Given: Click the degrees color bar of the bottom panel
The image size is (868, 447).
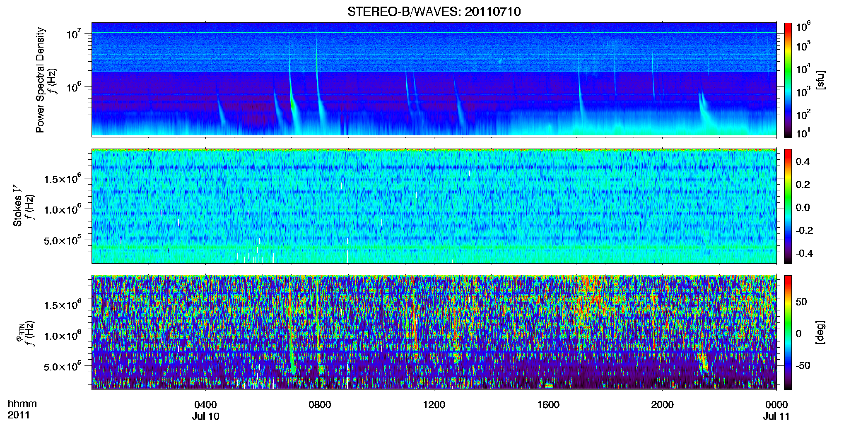Looking at the screenshot, I should [x=788, y=332].
